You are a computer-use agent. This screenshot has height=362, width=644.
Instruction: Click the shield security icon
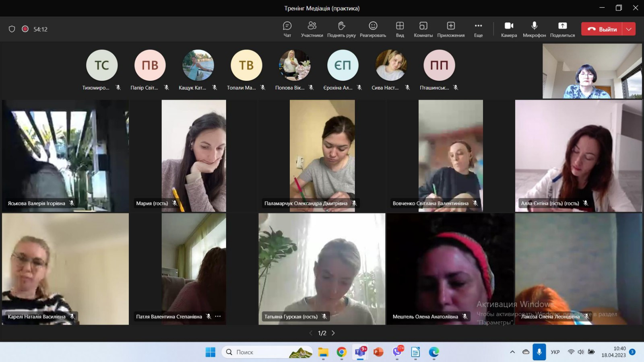pyautogui.click(x=12, y=29)
